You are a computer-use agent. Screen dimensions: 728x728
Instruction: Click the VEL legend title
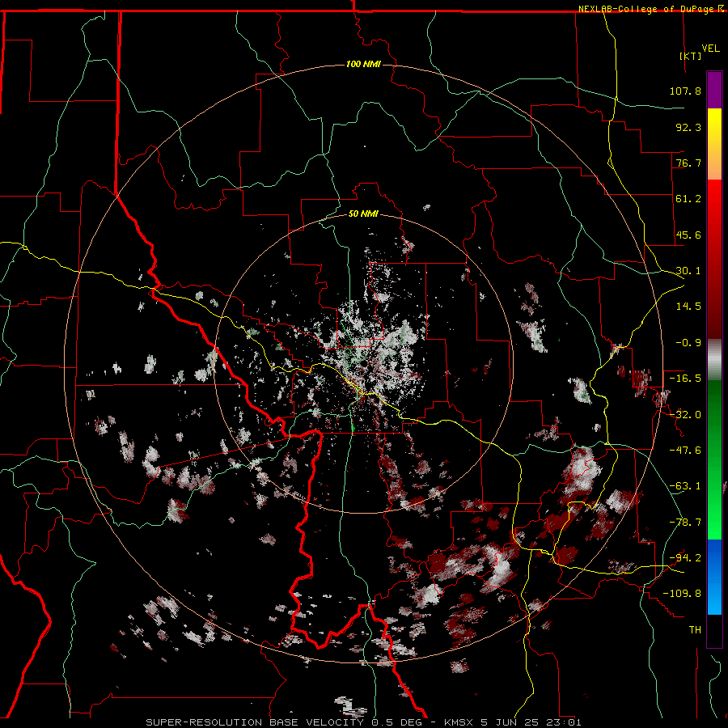[711, 49]
